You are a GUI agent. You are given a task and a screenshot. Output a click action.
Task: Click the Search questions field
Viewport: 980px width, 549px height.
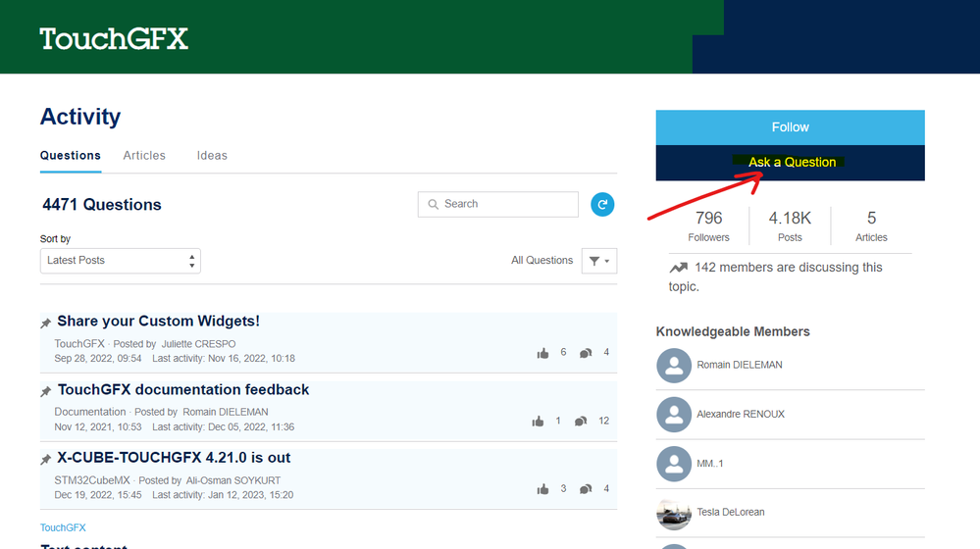[x=498, y=204]
